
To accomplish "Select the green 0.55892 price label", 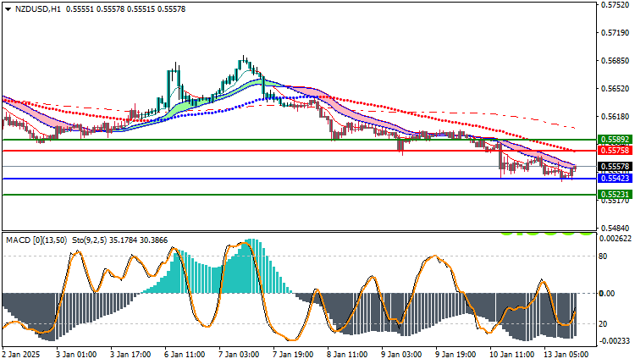I will click(x=615, y=140).
